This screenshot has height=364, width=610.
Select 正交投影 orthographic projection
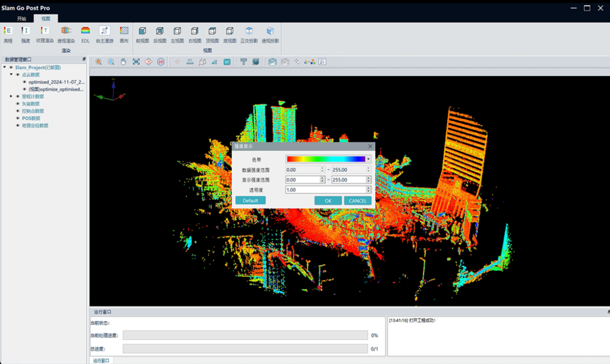pyautogui.click(x=249, y=32)
